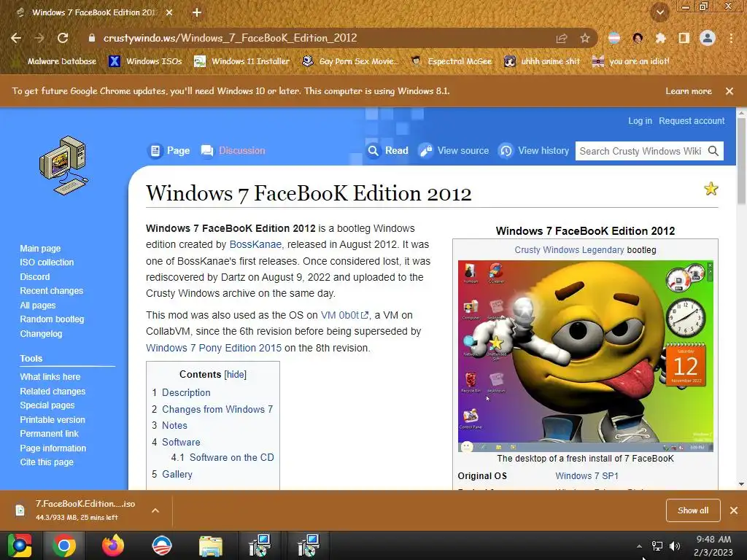Open Random bootleg in sidebar

pyautogui.click(x=52, y=319)
